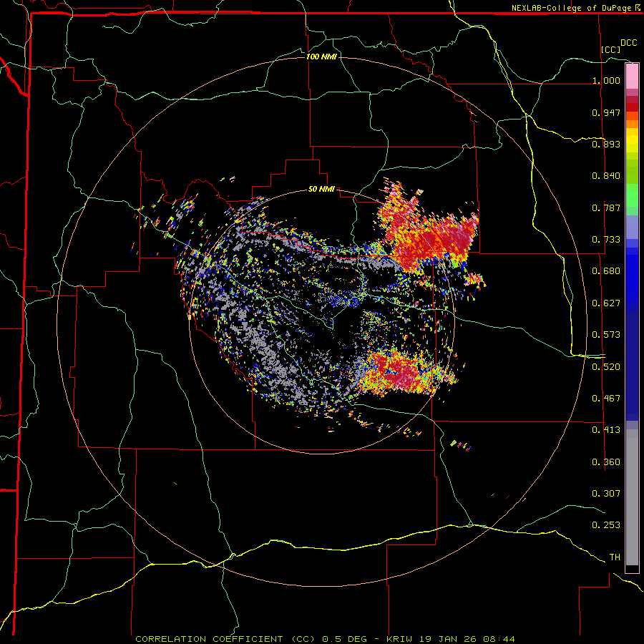Pick the orange swatch on the color bar
This screenshot has width=644, height=644.
[632, 124]
